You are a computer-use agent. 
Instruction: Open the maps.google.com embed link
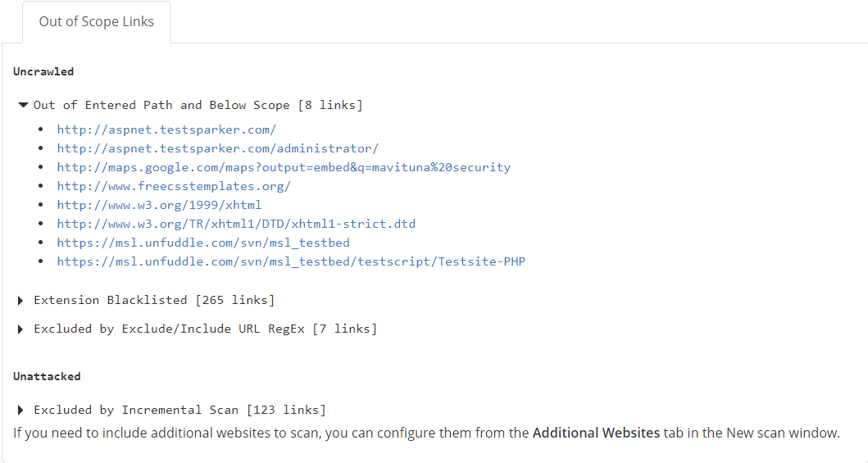click(284, 167)
